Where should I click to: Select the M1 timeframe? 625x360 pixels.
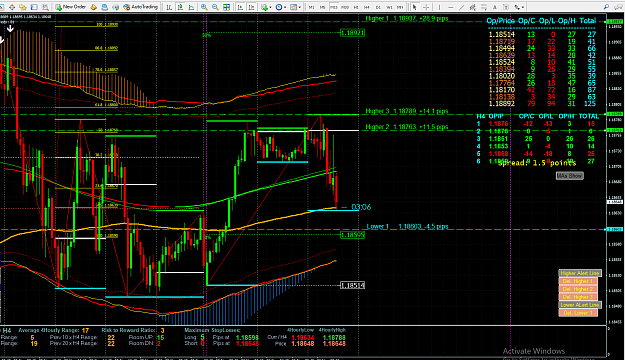pos(312,7)
